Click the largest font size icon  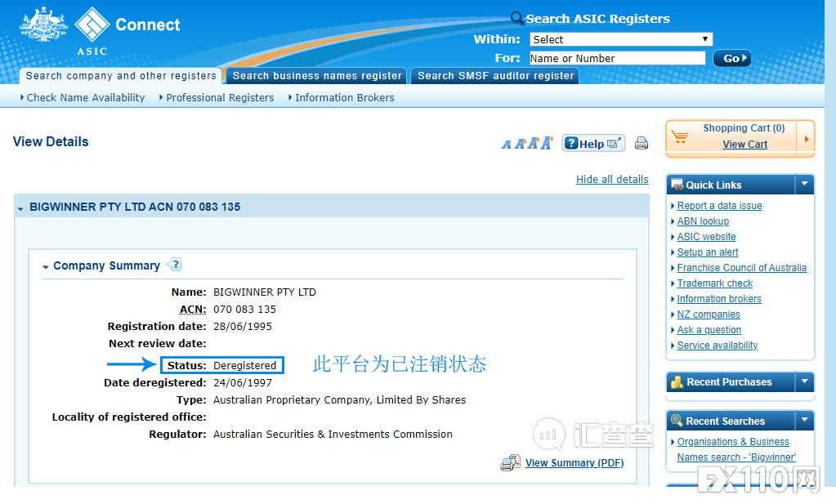pyautogui.click(x=546, y=143)
